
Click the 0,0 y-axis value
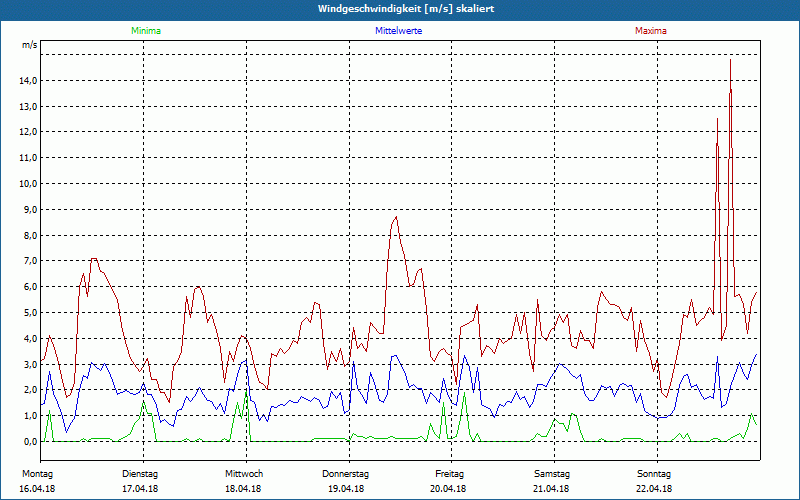pos(31,442)
